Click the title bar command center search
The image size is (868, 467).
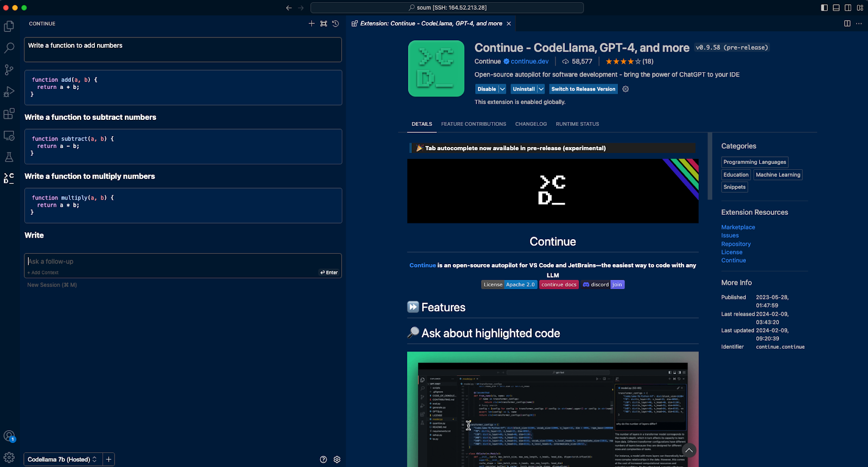pyautogui.click(x=447, y=8)
